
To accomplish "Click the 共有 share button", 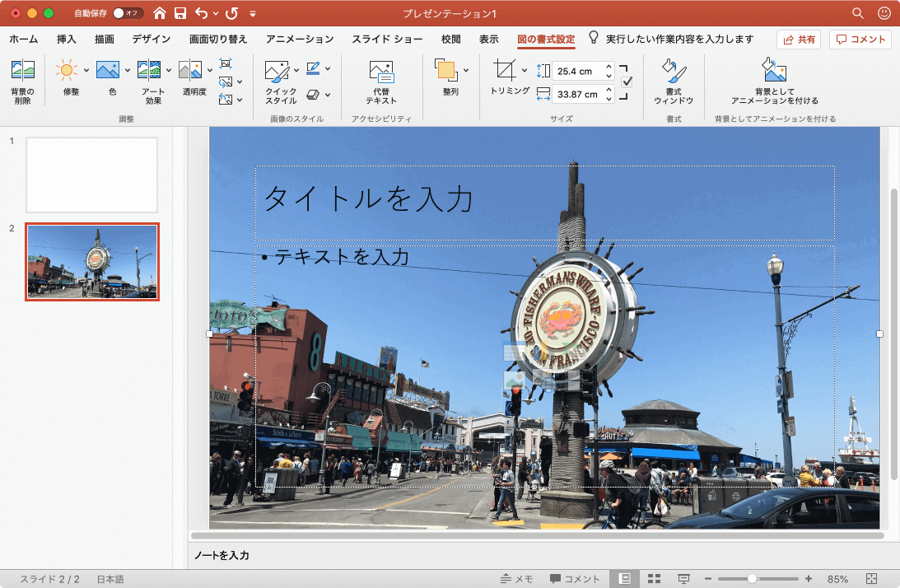I will (798, 40).
